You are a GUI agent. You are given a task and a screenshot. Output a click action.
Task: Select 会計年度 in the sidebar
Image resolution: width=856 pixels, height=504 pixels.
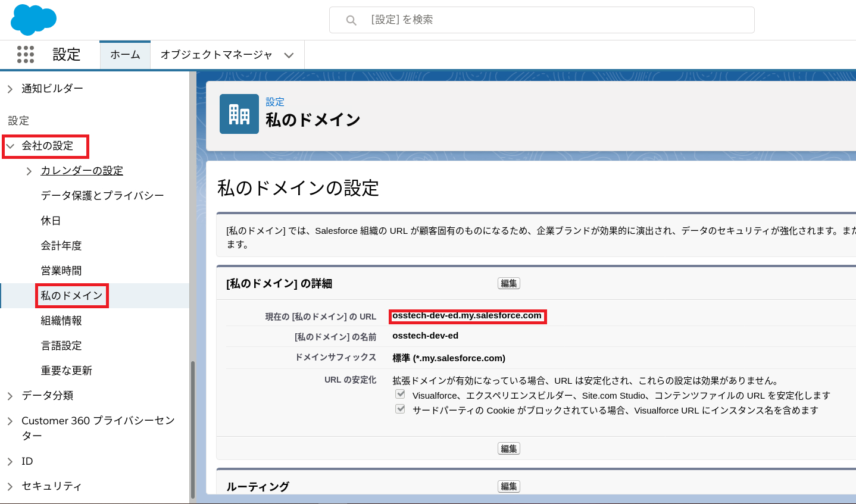[61, 246]
